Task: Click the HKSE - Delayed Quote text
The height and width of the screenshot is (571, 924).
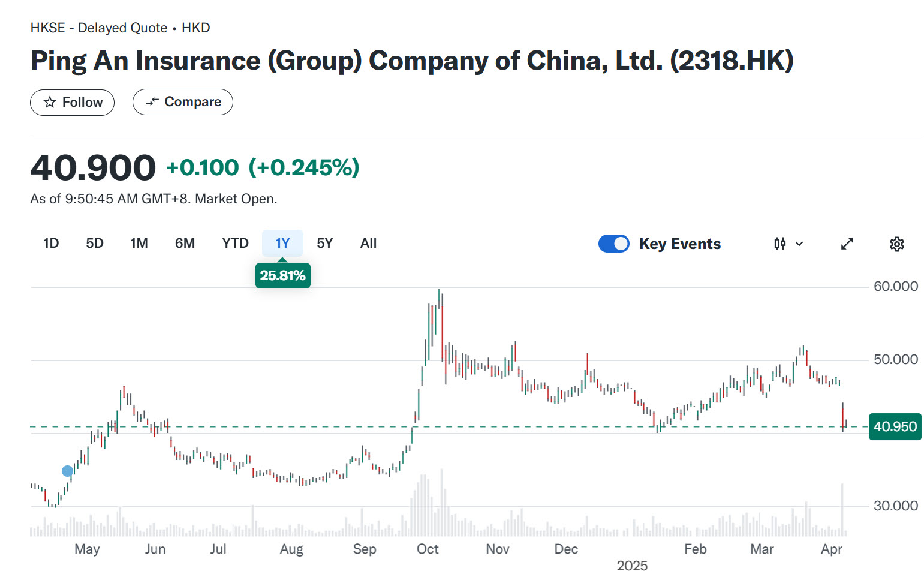Action: click(99, 28)
